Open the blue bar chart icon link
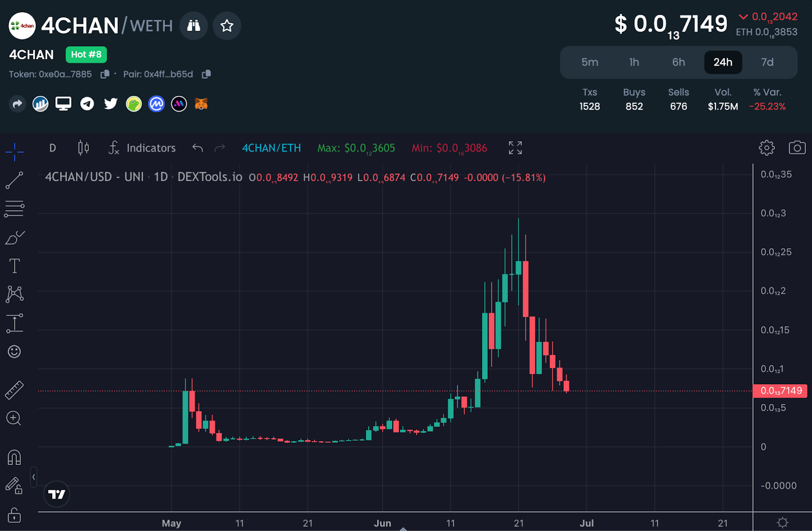This screenshot has height=531, width=812. [x=41, y=104]
